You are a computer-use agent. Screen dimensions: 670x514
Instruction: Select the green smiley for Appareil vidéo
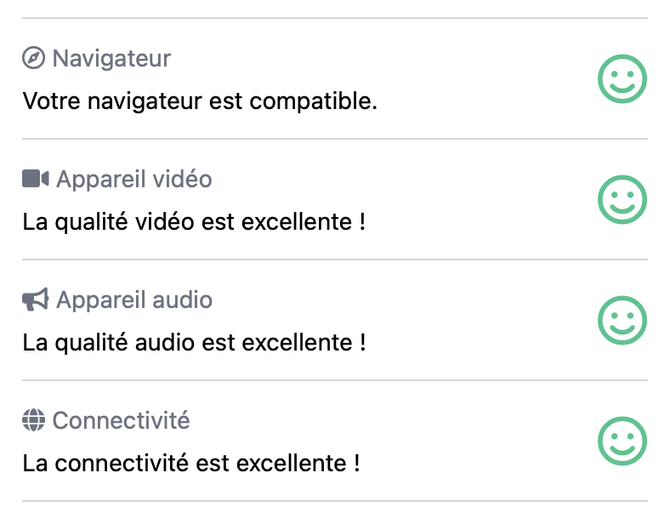[622, 200]
